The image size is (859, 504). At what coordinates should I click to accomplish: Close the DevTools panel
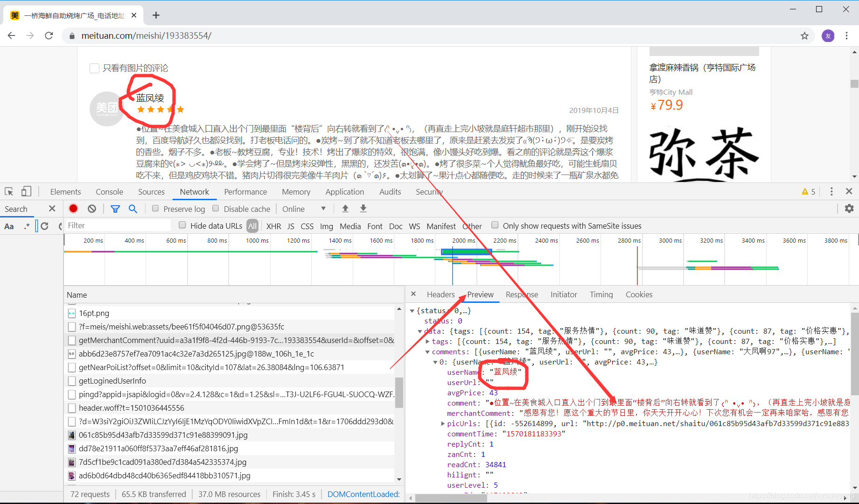[x=849, y=191]
